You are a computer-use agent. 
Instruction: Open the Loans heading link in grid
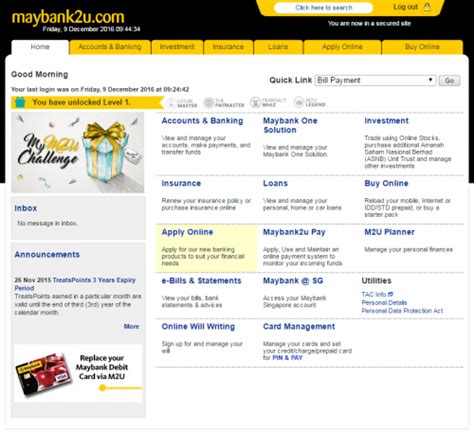(x=275, y=183)
